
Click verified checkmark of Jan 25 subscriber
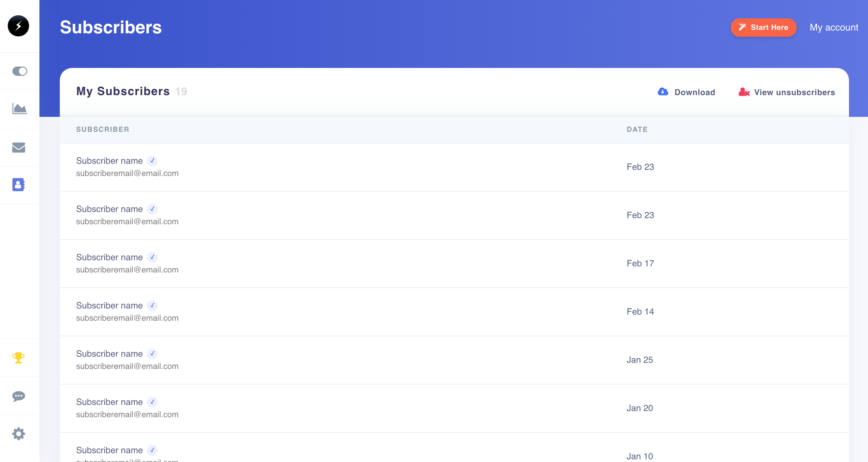tap(152, 354)
